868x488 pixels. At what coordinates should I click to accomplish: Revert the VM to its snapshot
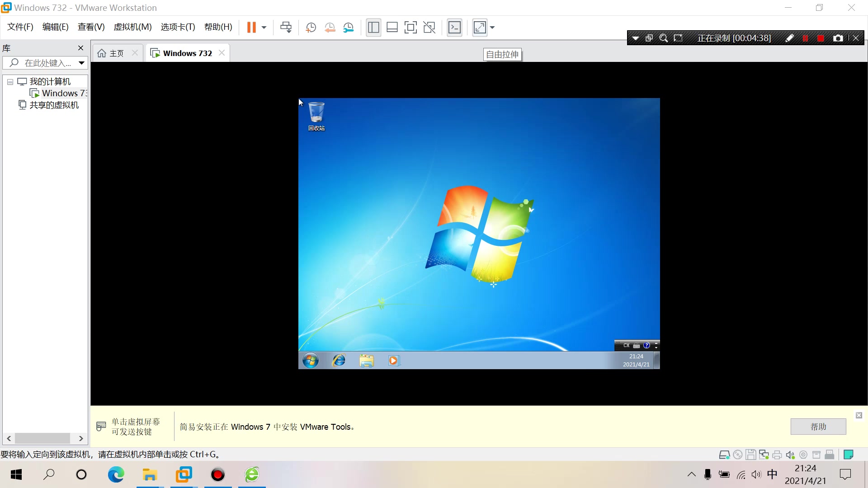pos(330,27)
